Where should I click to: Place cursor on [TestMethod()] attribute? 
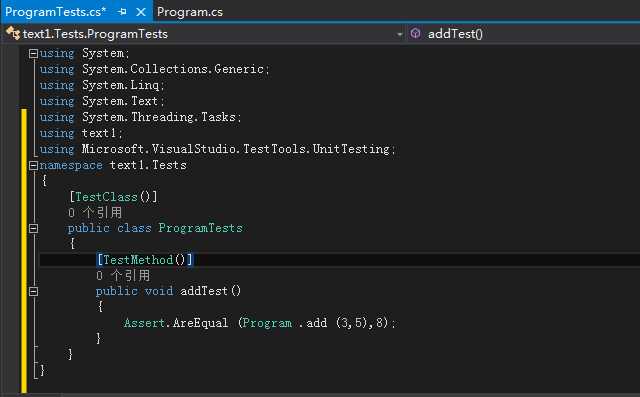[144, 259]
